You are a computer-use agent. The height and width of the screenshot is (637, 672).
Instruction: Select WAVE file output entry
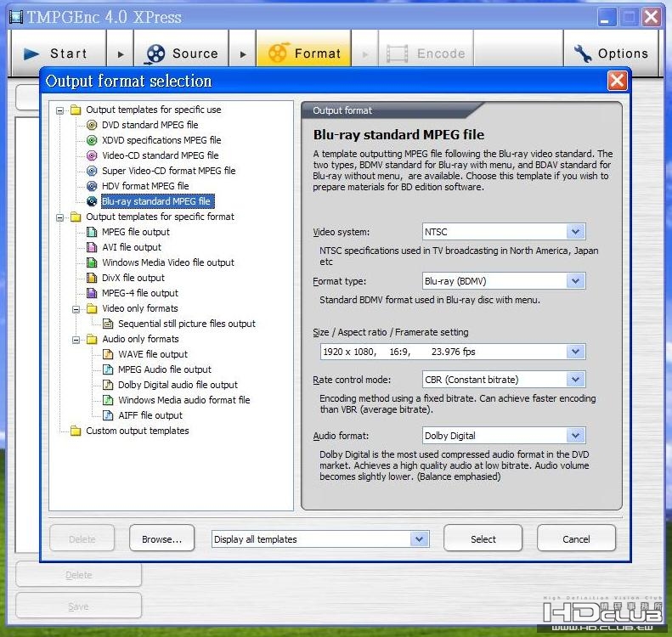click(153, 354)
